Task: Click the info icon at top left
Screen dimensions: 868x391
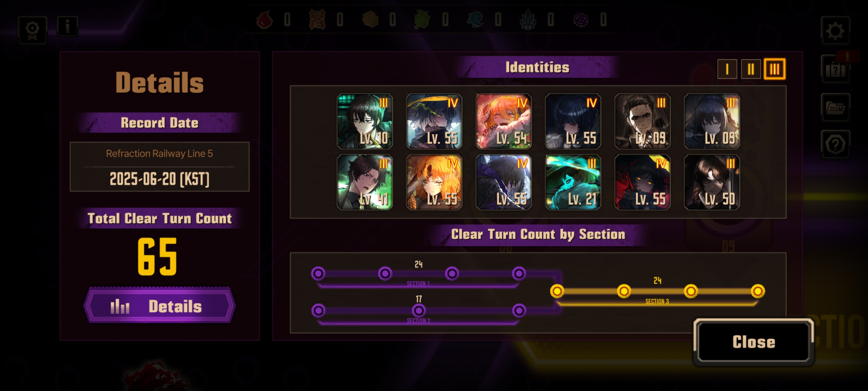Action: pos(67,26)
